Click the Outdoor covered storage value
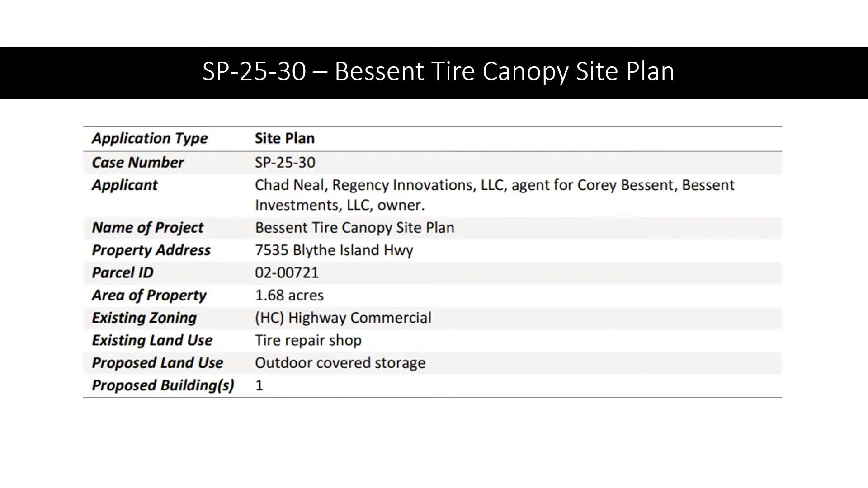Image resolution: width=868 pixels, height=488 pixels. [x=340, y=363]
